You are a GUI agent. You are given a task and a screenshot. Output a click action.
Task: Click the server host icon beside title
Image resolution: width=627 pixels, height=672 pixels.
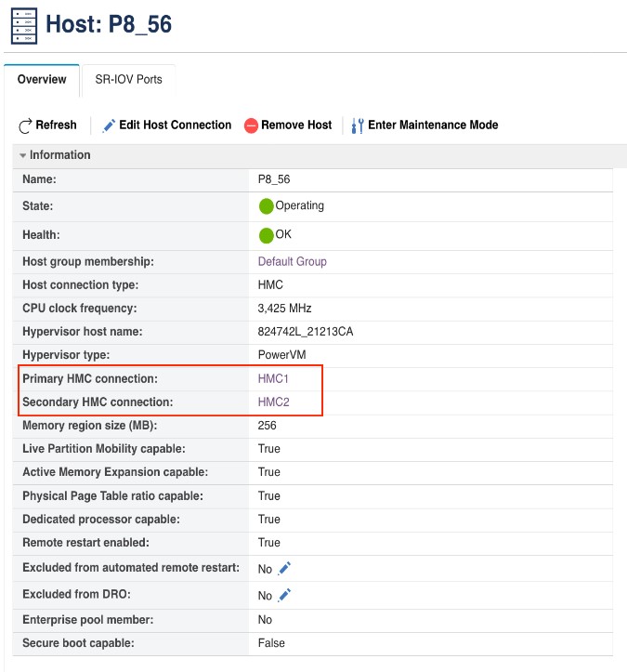coord(24,26)
